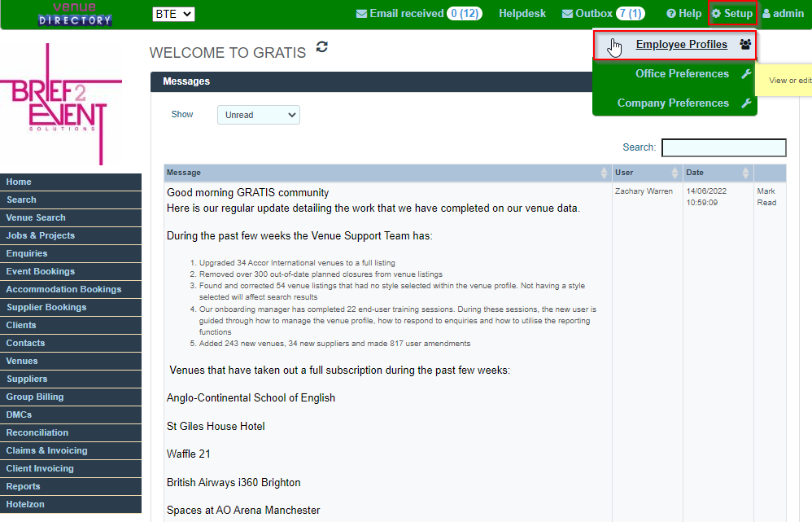Open the Show Unread dropdown
812x522 pixels.
[259, 115]
